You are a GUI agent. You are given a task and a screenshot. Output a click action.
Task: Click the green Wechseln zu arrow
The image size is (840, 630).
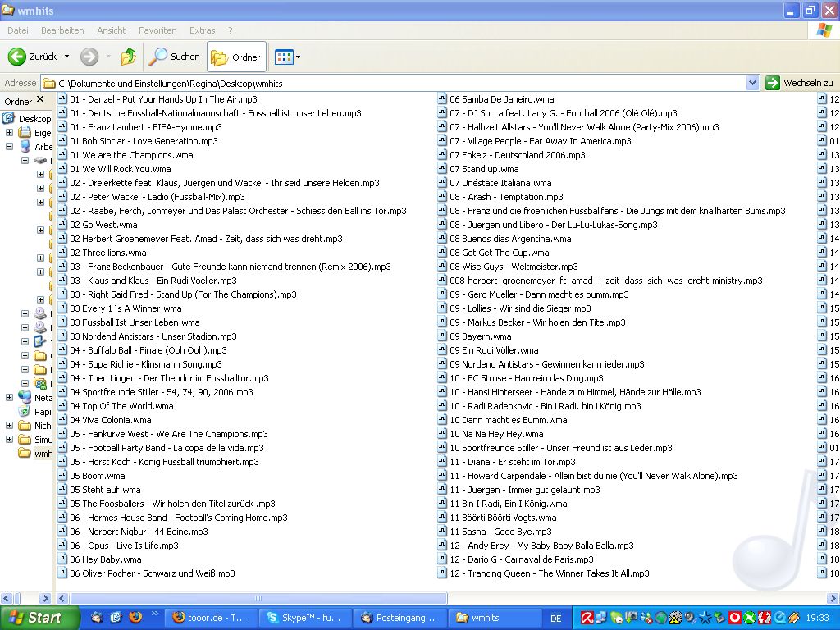773,83
